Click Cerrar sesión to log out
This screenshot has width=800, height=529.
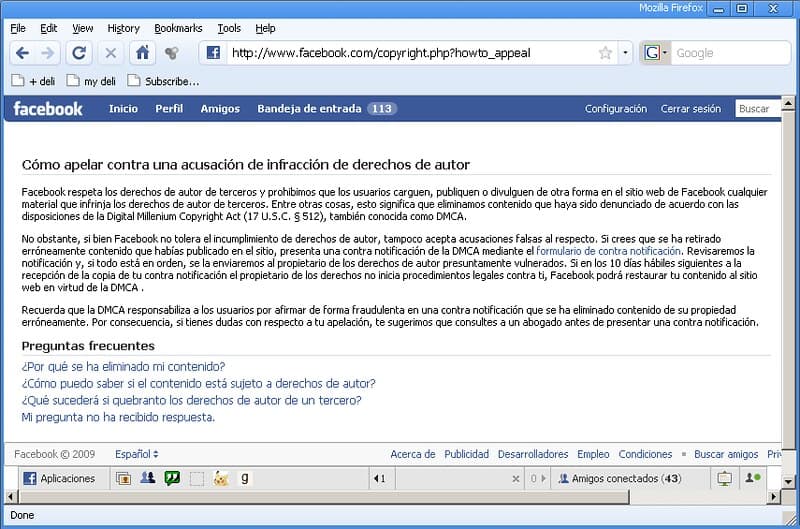(x=691, y=109)
